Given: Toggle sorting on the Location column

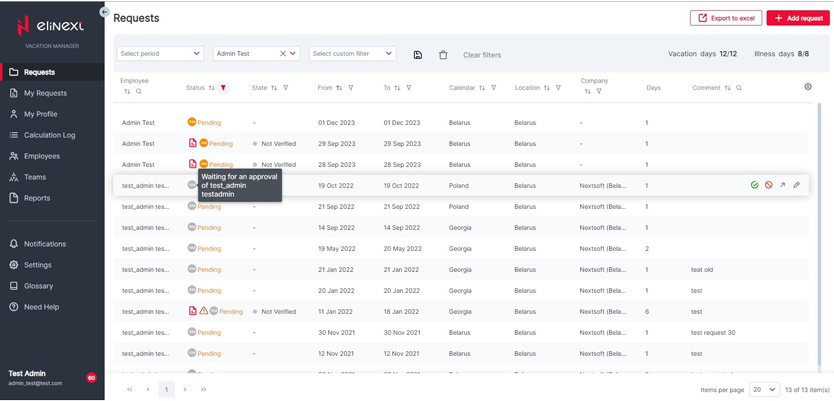Looking at the screenshot, I should 547,88.
